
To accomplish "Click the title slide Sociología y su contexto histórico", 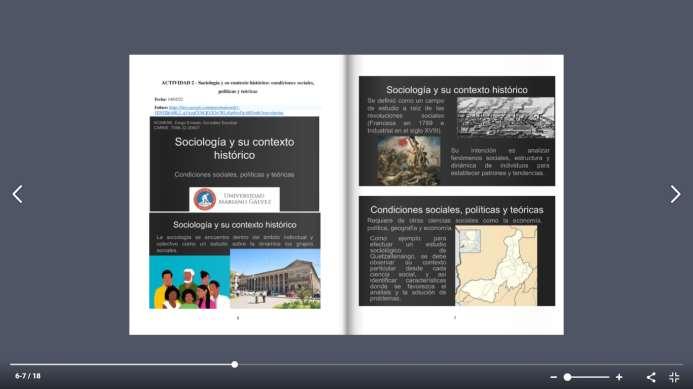I will click(x=234, y=164).
